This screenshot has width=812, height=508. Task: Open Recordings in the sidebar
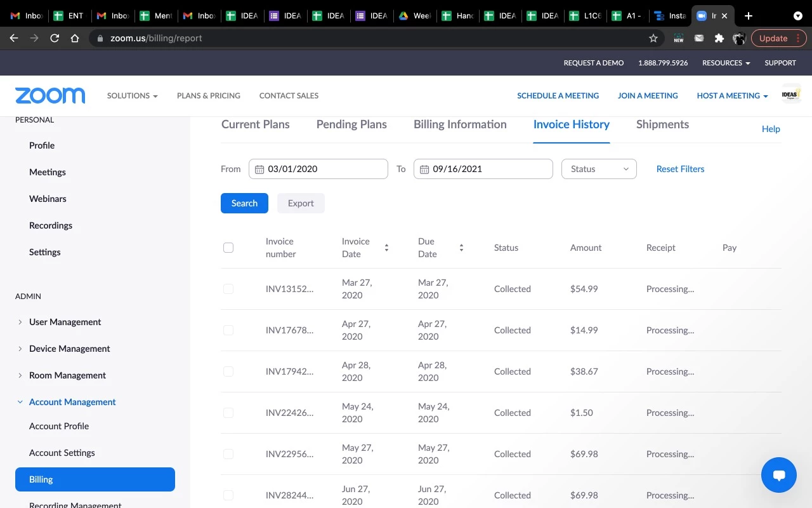click(x=51, y=225)
